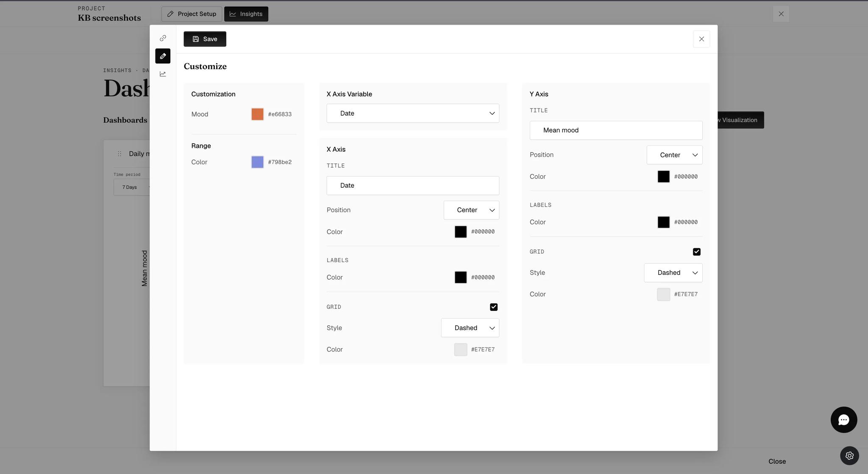Open the Y Axis title Position dropdown
This screenshot has width=868, height=474.
[x=674, y=155]
